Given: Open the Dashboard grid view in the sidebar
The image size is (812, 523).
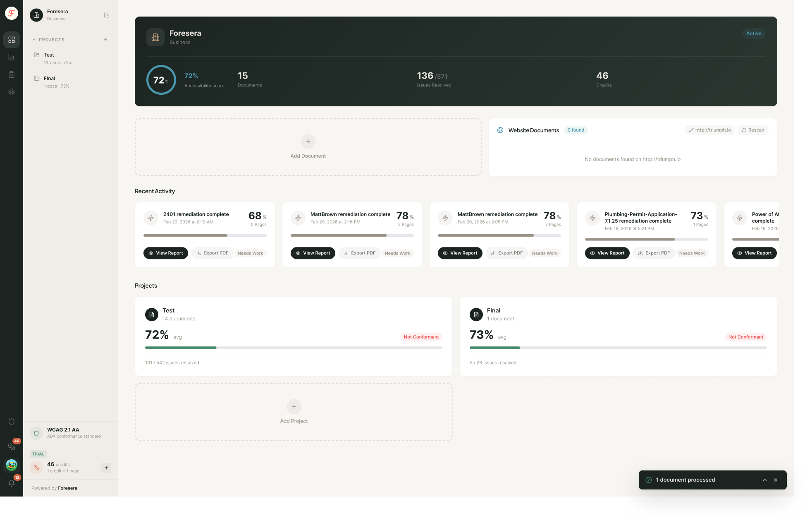Looking at the screenshot, I should click(12, 40).
